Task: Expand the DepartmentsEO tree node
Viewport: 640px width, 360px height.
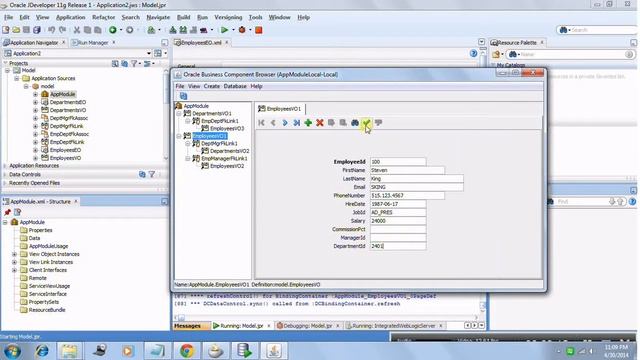Action: pos(36,102)
